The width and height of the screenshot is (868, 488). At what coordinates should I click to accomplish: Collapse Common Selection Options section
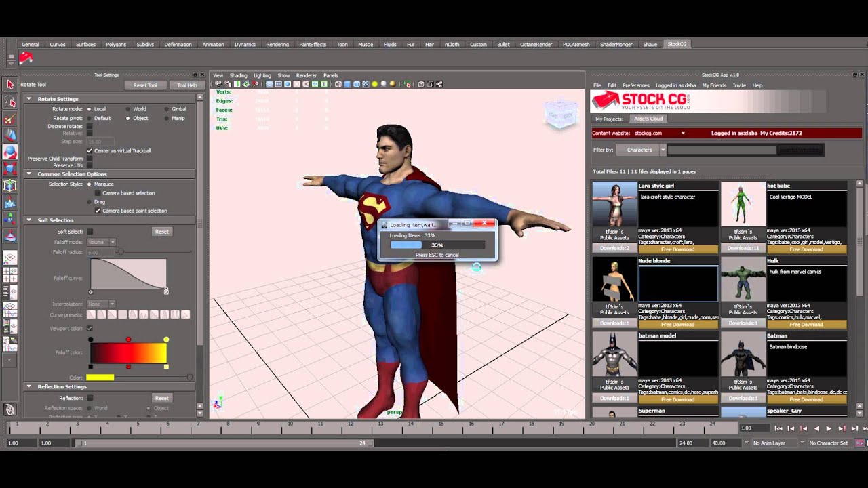click(29, 174)
